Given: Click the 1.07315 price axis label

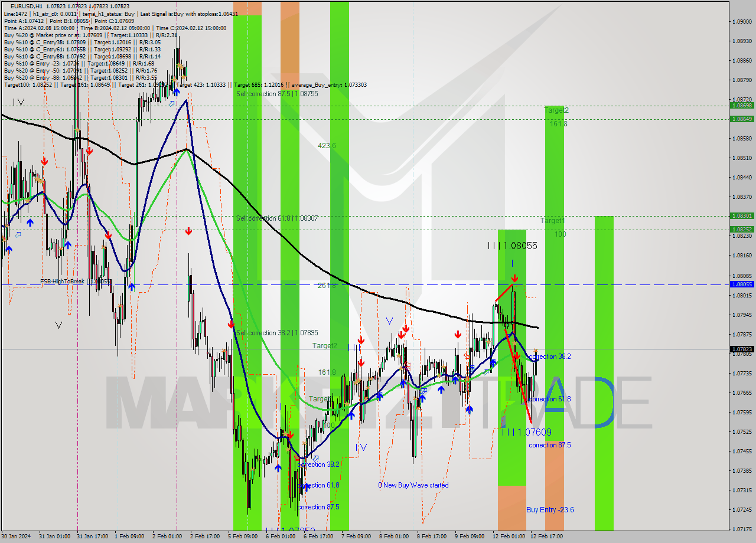Looking at the screenshot, I should tap(742, 490).
